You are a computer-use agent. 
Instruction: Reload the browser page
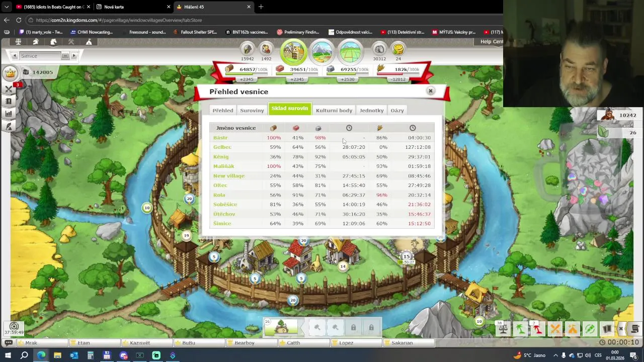pos(19,20)
